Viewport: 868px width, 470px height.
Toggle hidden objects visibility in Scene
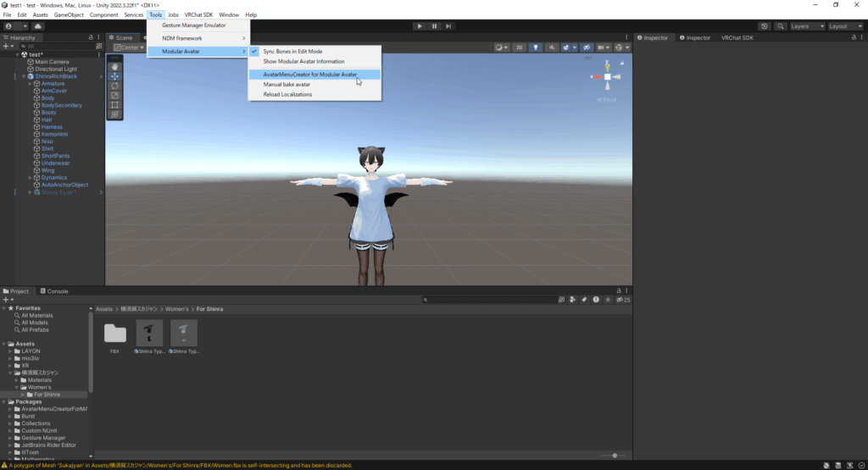587,47
